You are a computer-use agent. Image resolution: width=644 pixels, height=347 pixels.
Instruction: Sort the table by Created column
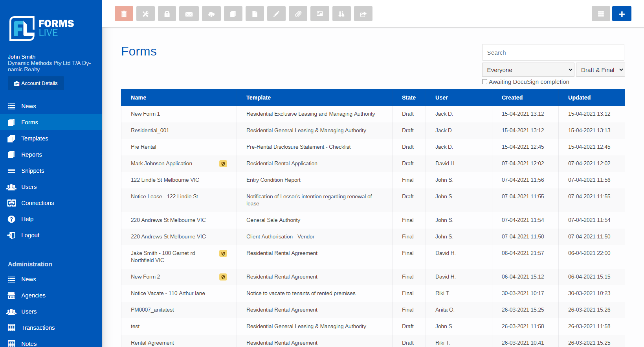tap(512, 98)
